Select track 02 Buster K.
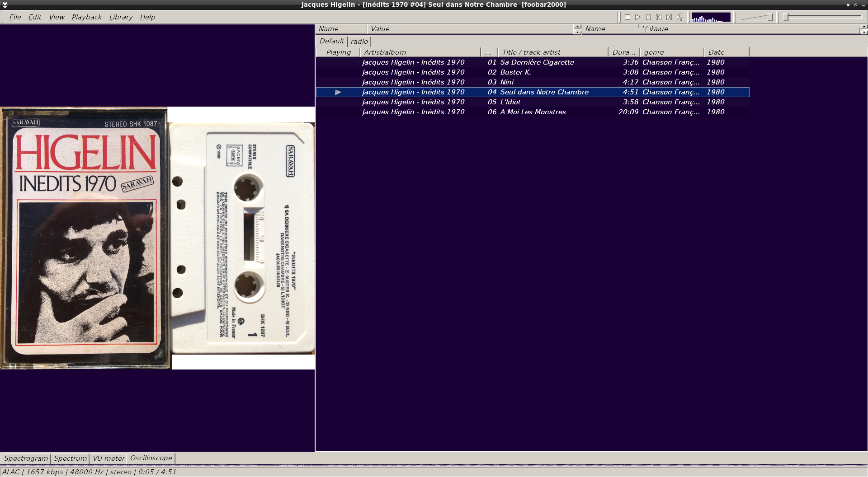Screen dimensions: 868x477 pyautogui.click(x=533, y=72)
